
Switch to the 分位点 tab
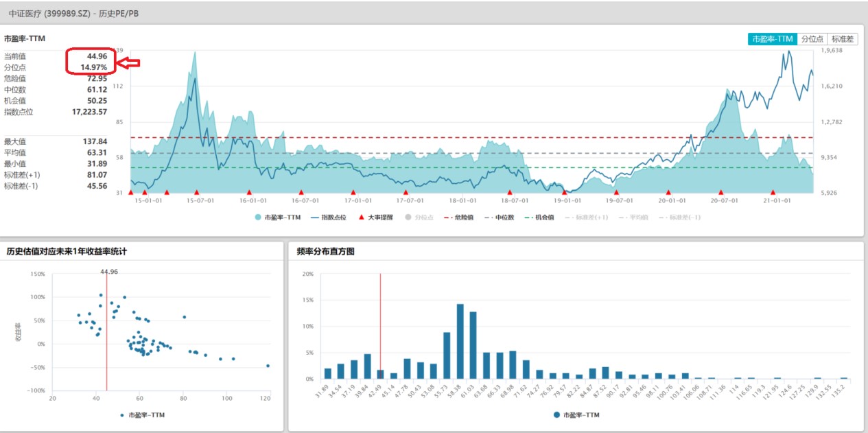[x=812, y=39]
